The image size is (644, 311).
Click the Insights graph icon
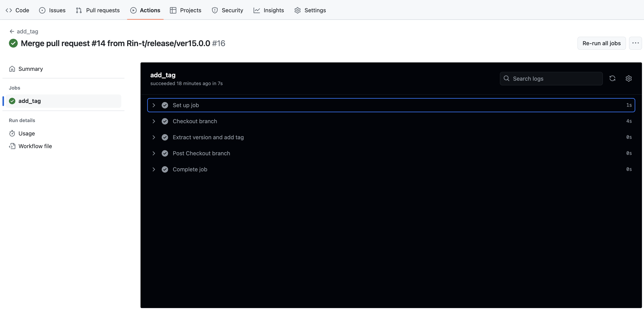pyautogui.click(x=256, y=10)
